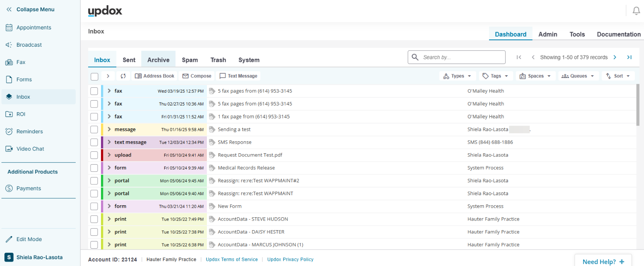Turn on Edit Mode pencil

coord(9,239)
